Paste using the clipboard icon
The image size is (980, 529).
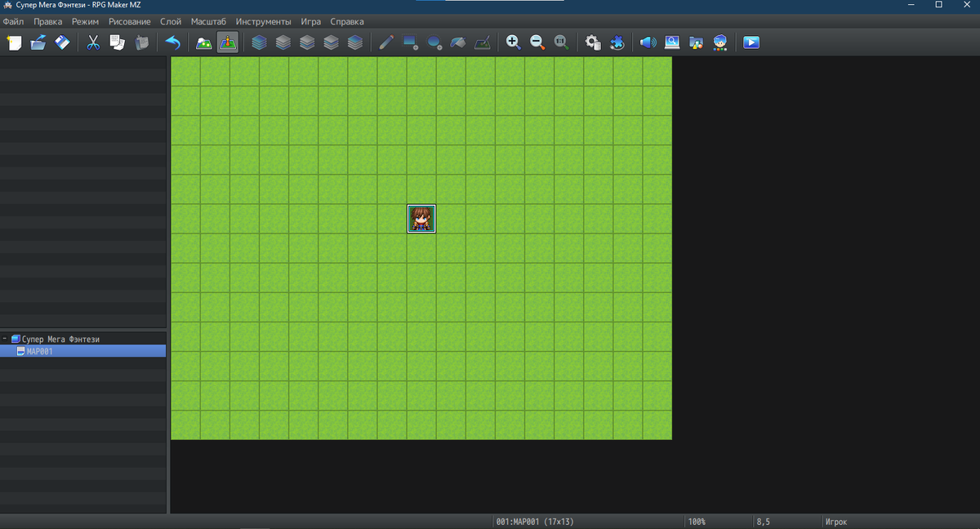click(x=141, y=42)
